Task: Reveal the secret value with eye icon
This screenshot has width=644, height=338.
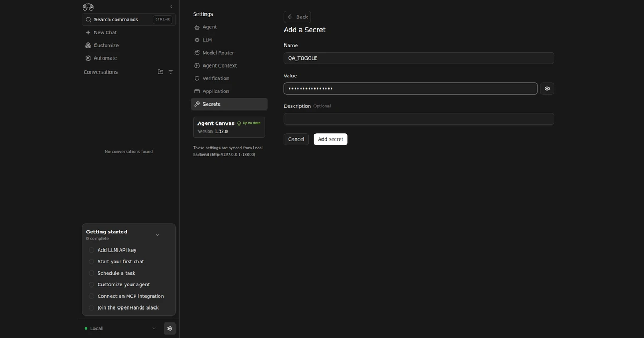Action: [547, 89]
